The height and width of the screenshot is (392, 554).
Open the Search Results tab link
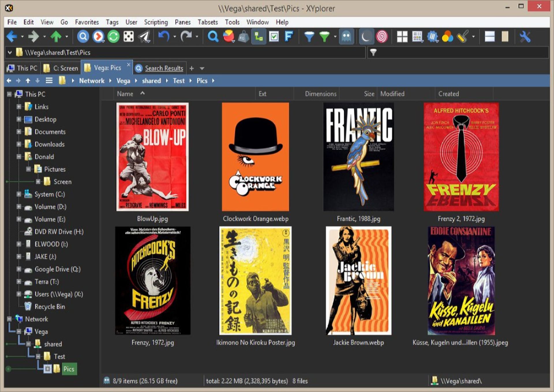pos(164,68)
